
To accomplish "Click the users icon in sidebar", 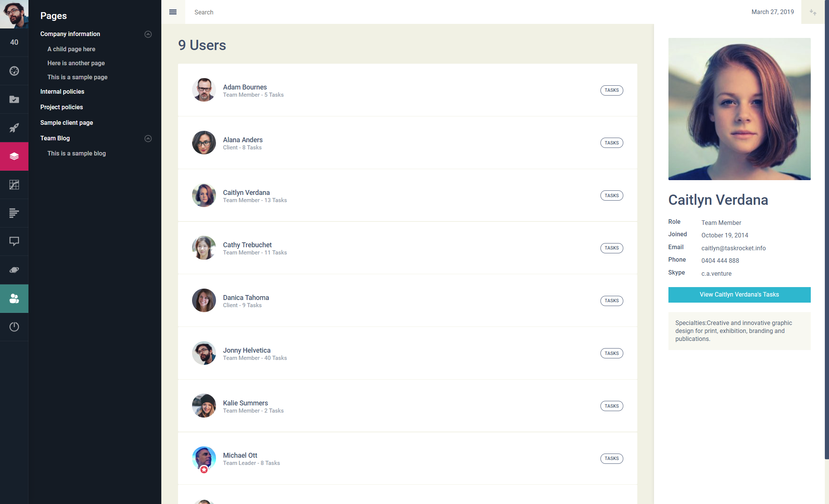I will pyautogui.click(x=14, y=298).
